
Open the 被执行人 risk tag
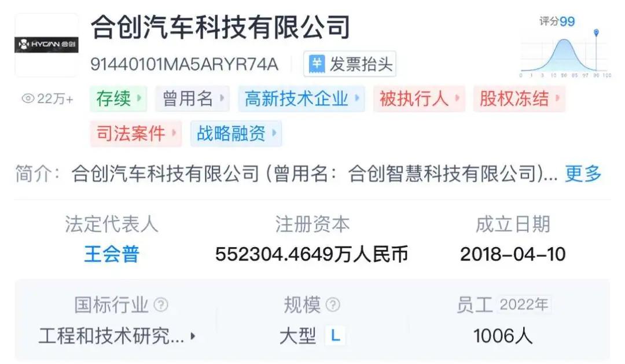point(419,98)
